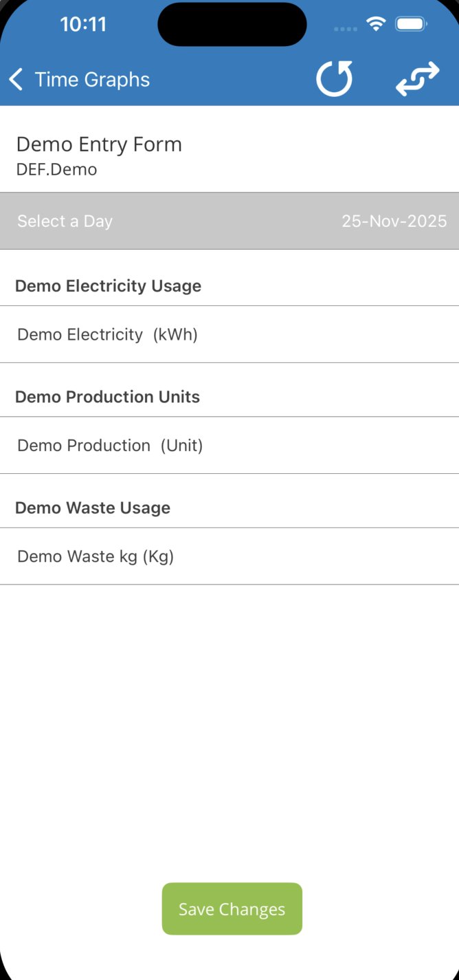Tap the Demo Production Units header
Screen dimensions: 459x980
pyautogui.click(x=107, y=397)
